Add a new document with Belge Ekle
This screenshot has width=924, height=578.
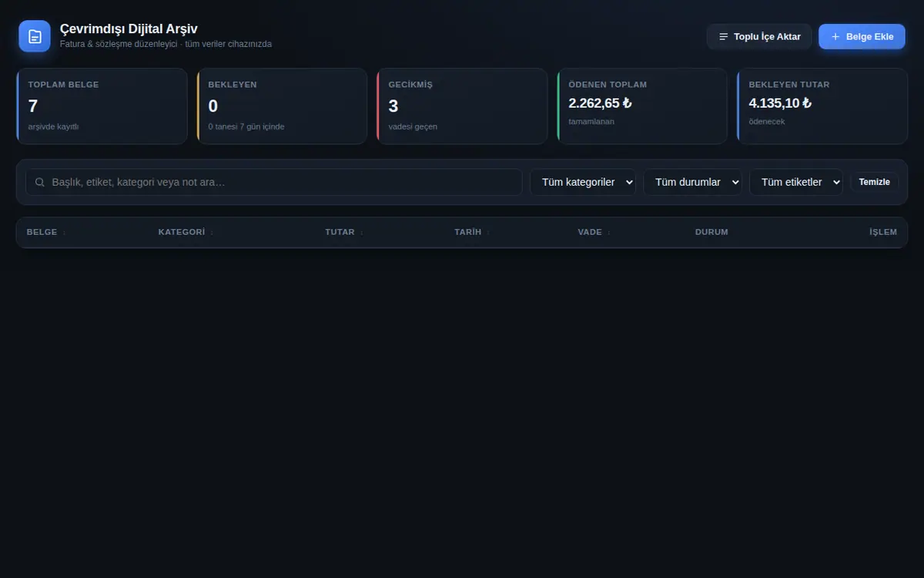862,37
